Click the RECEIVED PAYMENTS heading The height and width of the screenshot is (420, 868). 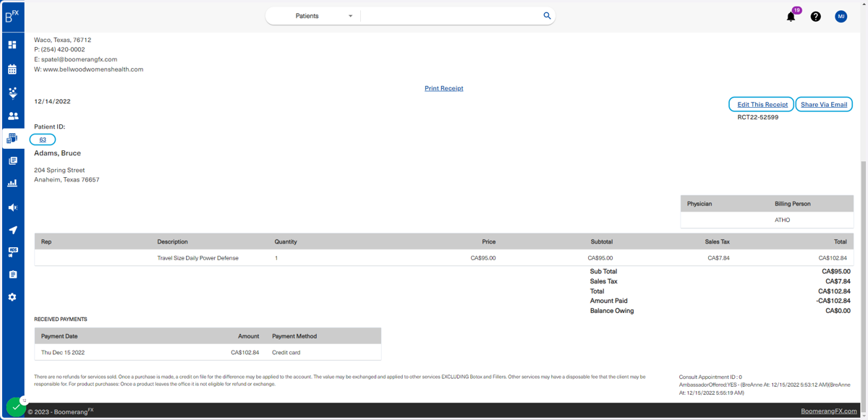pos(61,319)
